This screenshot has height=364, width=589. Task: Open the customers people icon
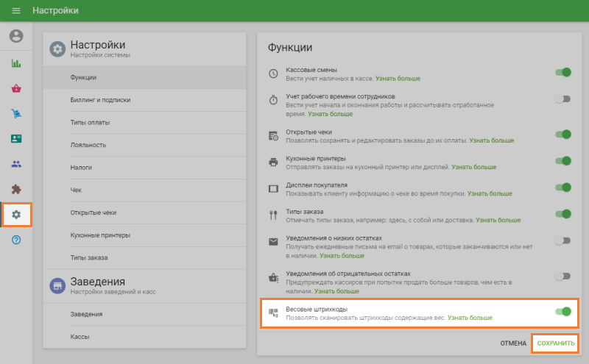pyautogui.click(x=16, y=164)
